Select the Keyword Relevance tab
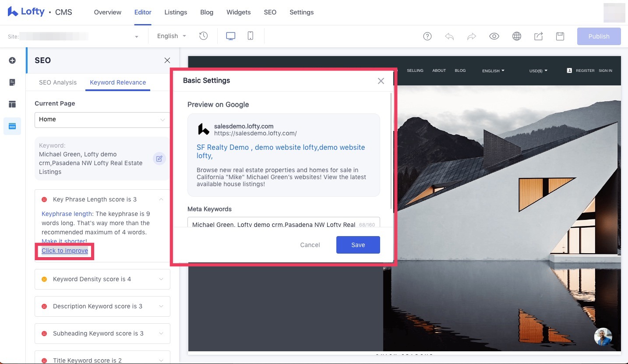 point(118,82)
